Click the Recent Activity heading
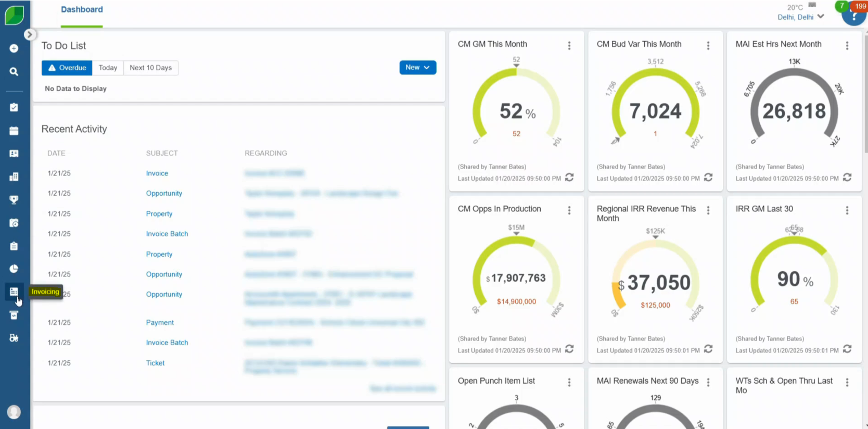The image size is (868, 429). click(74, 129)
